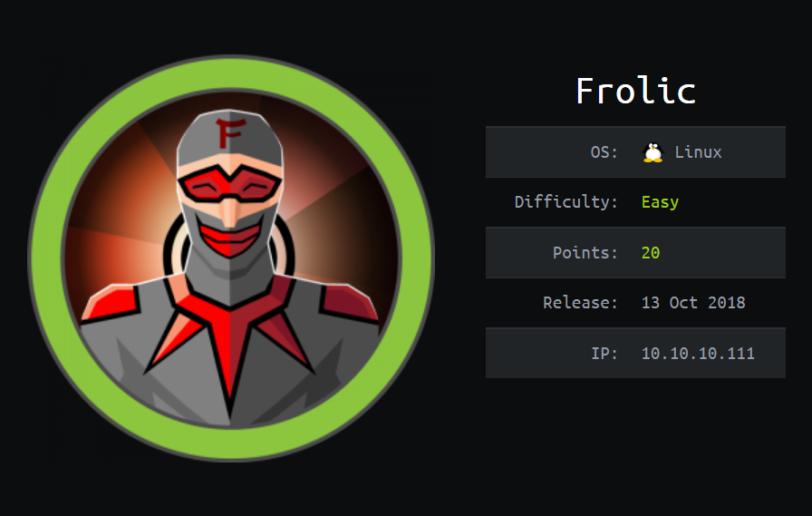This screenshot has height=516, width=812.
Task: Click the 10.10.10.111 IP address
Action: pyautogui.click(x=698, y=354)
